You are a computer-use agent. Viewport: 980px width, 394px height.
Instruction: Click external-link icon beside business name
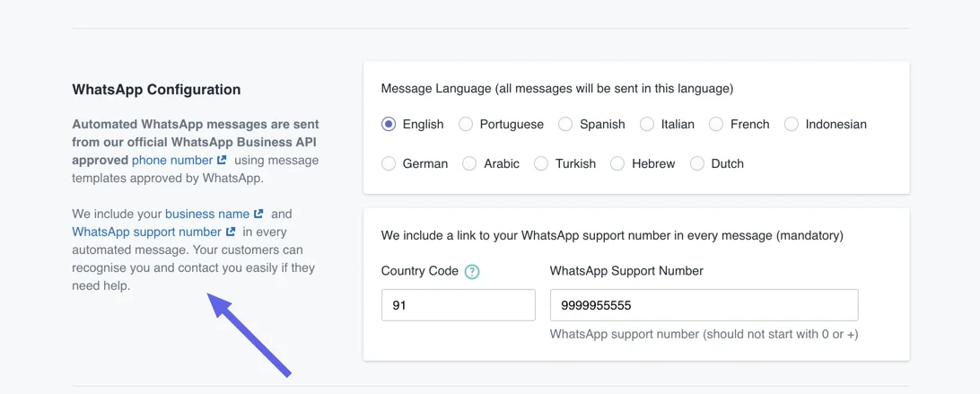pos(258,214)
